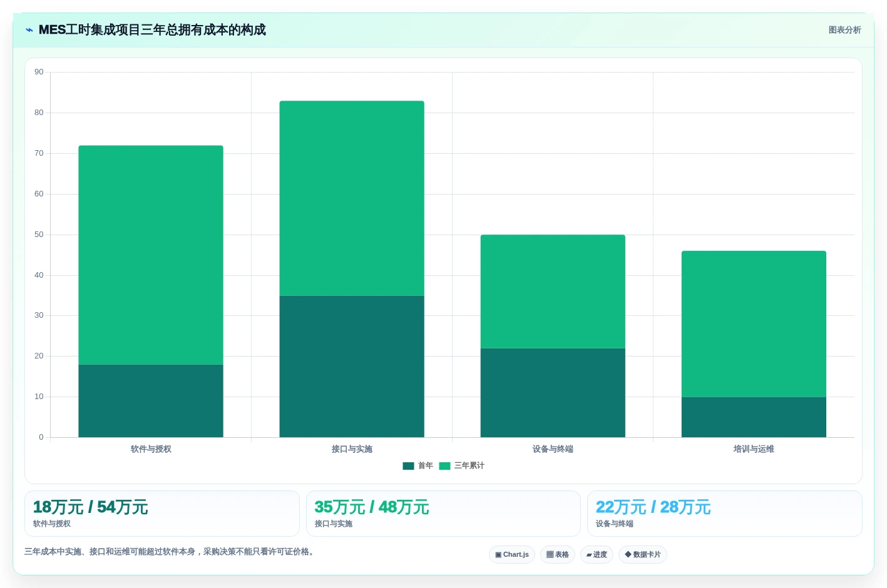Click the footnote text starting 三年成本中实施
The width and height of the screenshot is (887, 588).
(x=170, y=552)
